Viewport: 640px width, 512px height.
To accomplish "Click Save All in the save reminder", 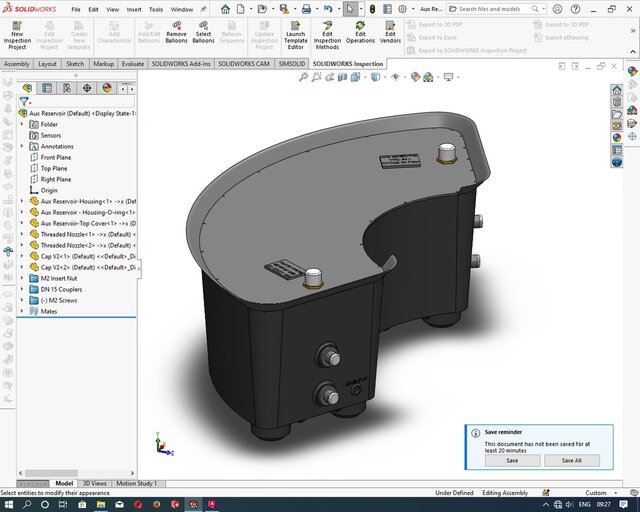I will click(x=571, y=461).
